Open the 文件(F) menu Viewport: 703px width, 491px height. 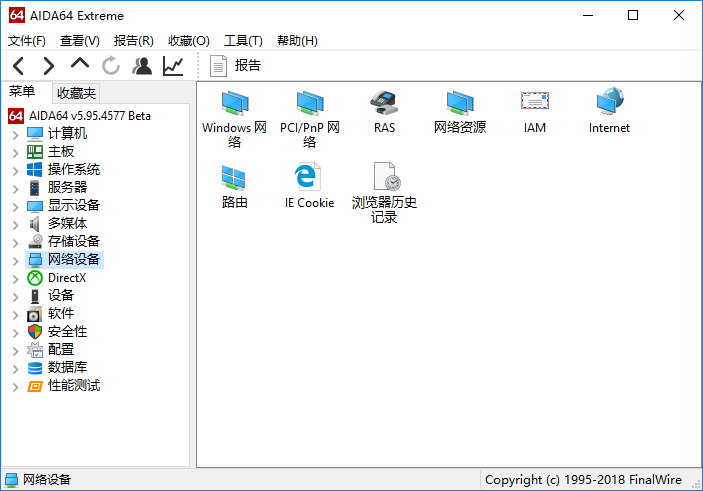(x=27, y=41)
